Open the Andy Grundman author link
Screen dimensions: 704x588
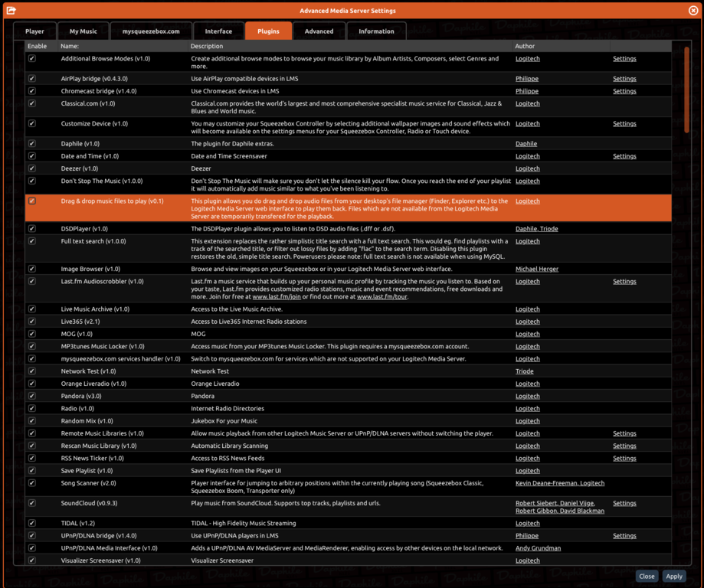pyautogui.click(x=538, y=548)
